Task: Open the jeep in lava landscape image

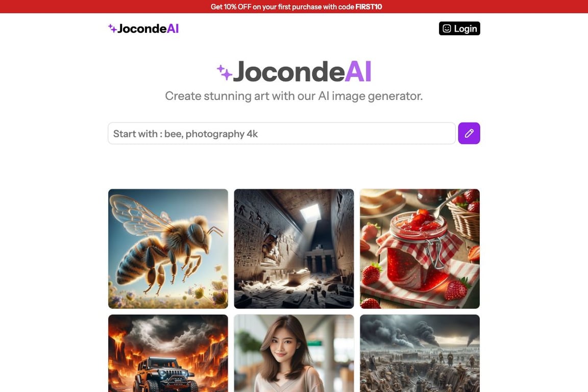Action: [x=168, y=353]
